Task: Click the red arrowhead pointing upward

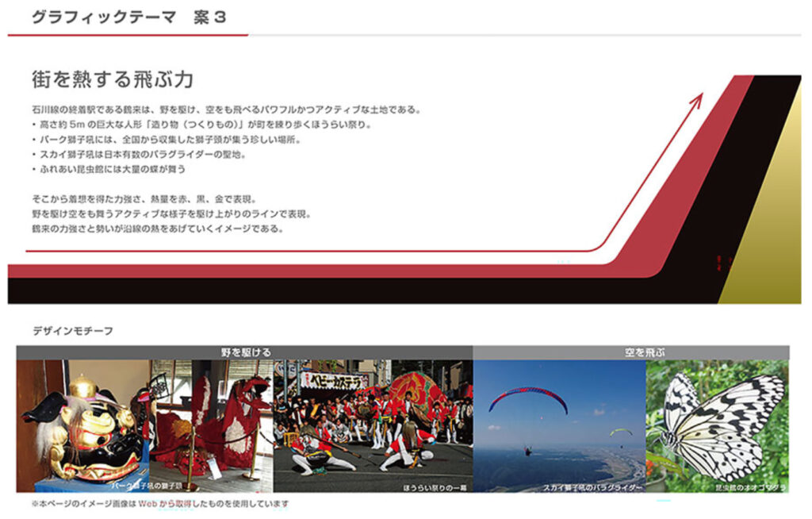Action: 698,98
